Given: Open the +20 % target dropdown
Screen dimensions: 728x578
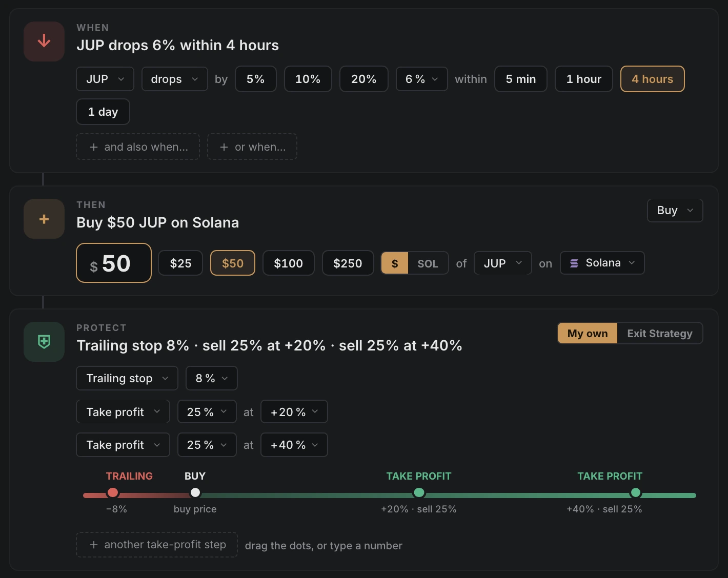Looking at the screenshot, I should [x=294, y=411].
